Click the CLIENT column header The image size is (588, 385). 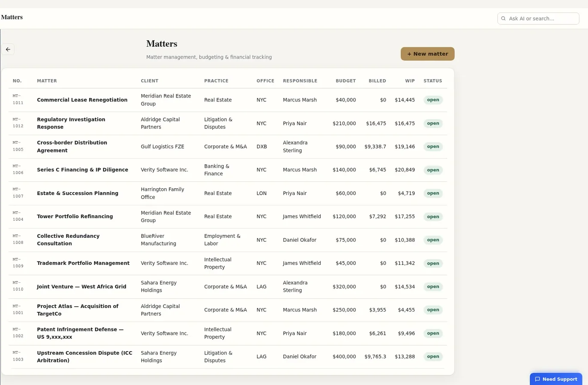(149, 81)
